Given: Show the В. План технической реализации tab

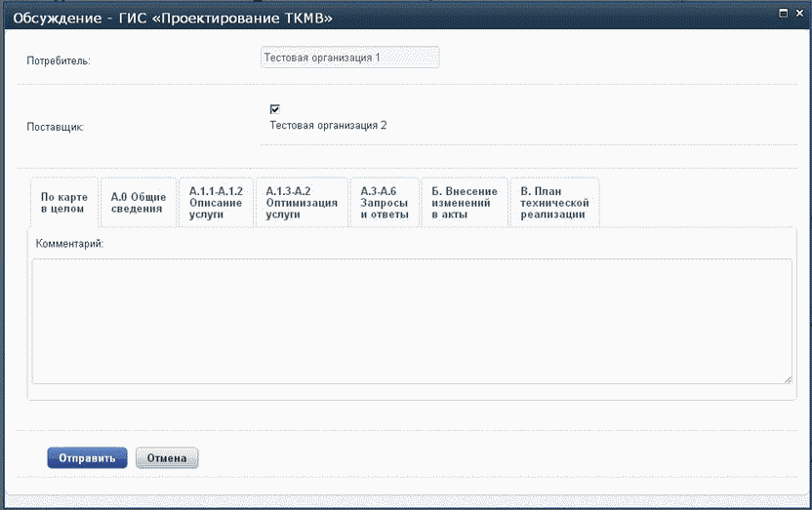Looking at the screenshot, I should coord(553,203).
